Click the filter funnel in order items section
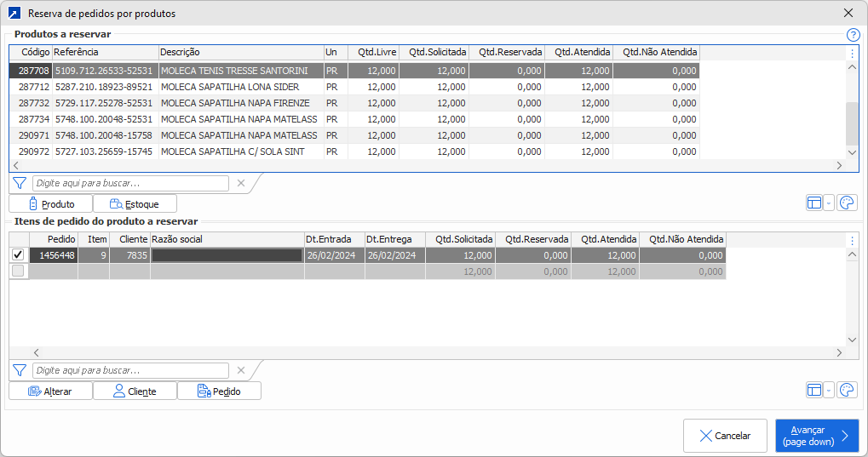 tap(20, 370)
